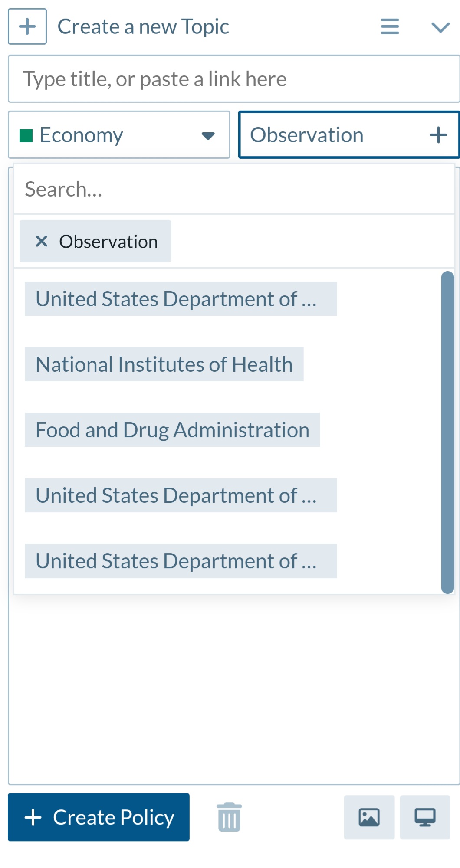
Task: Open the Economy category dropdown
Action: pyautogui.click(x=119, y=135)
